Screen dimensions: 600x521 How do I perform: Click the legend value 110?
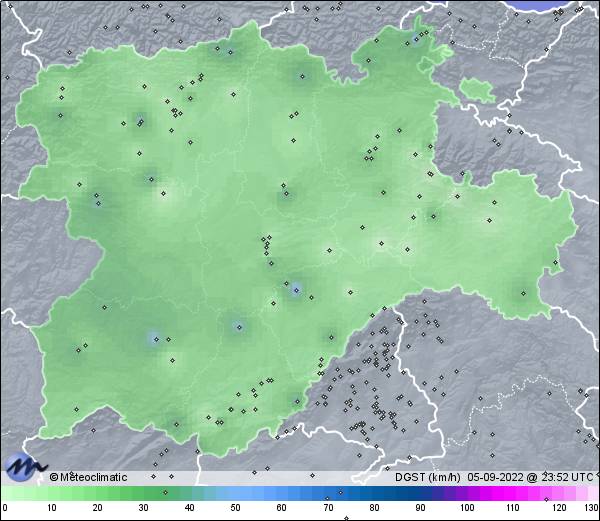(513, 508)
